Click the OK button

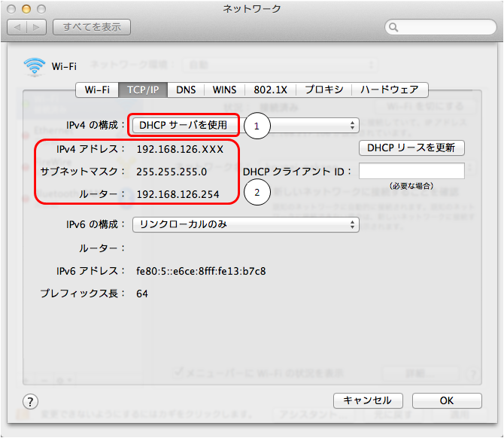pyautogui.click(x=447, y=400)
